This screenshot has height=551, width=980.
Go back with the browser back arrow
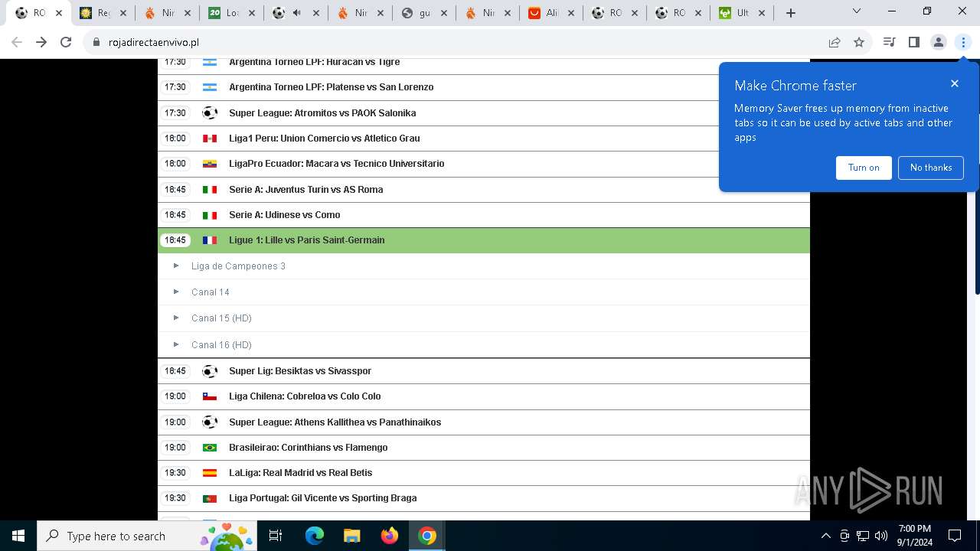coord(17,42)
